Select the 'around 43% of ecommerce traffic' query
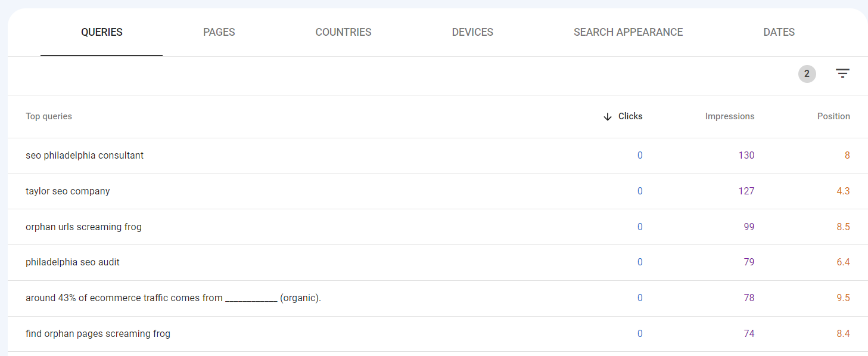 (x=173, y=298)
